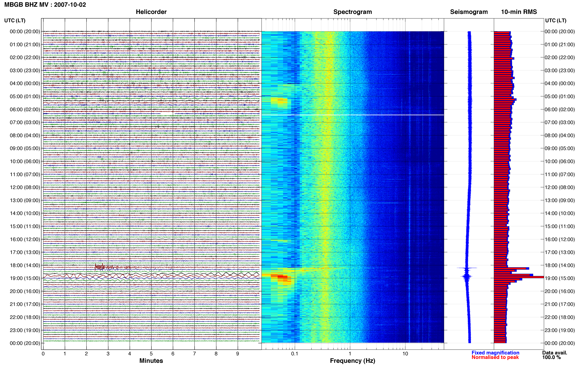This screenshot has width=588, height=368.
Task: Click the Helicorder time label 08:00 (04:00)
Action: click(25, 135)
